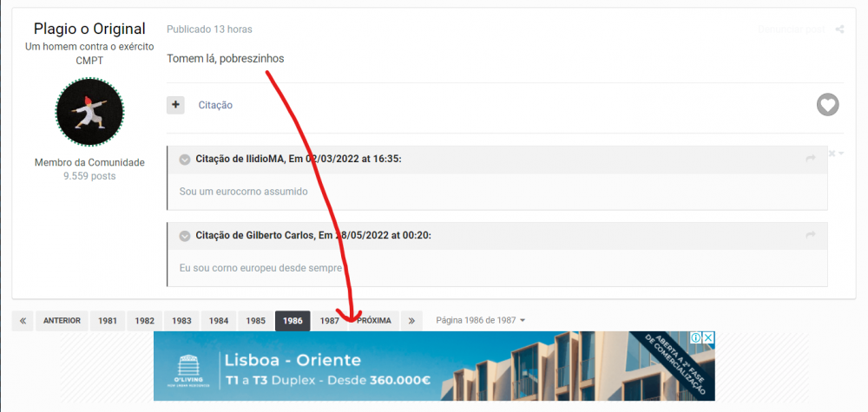Click the plus multiquote icon

click(x=175, y=105)
